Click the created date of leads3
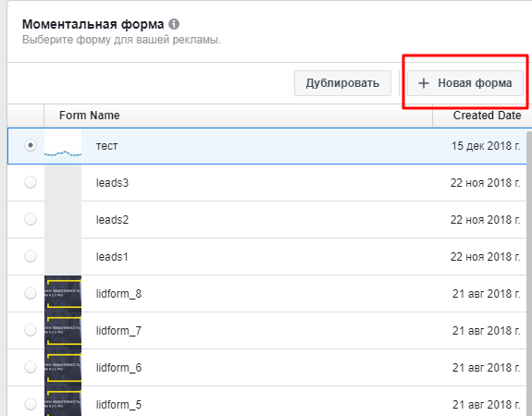This screenshot has width=532, height=416. point(485,183)
